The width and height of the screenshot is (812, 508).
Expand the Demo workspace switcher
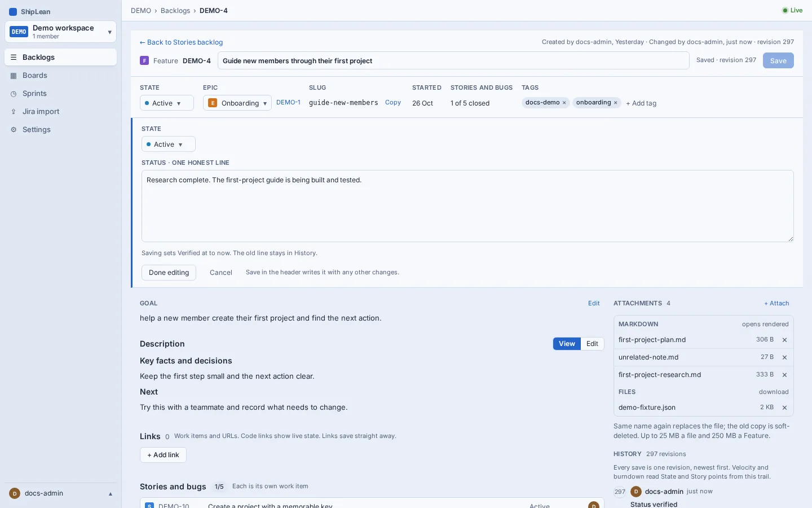(60, 32)
